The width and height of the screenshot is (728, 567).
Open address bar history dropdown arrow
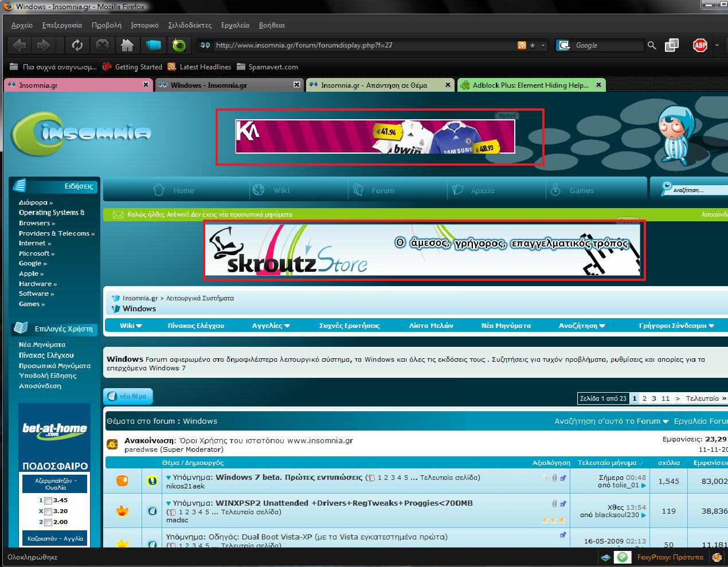(543, 45)
